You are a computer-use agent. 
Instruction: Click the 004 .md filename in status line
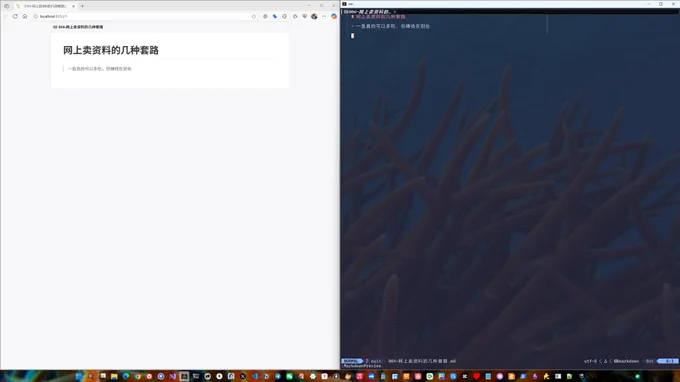(x=422, y=361)
